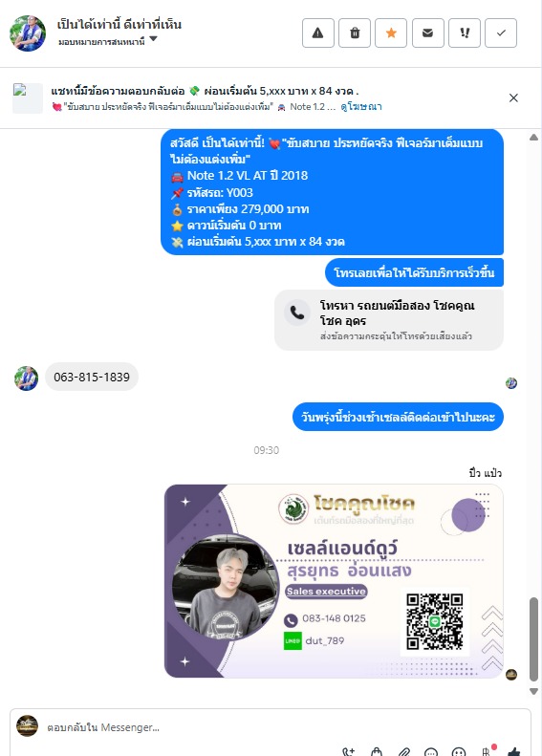Open the shopping bag products icon
Screen dimensions: 542x756
pyautogui.click(x=377, y=752)
